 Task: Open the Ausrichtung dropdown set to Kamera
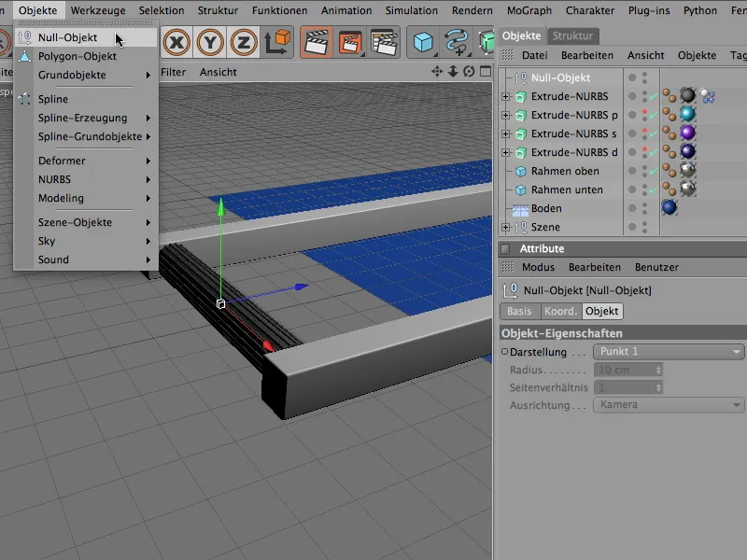[669, 405]
